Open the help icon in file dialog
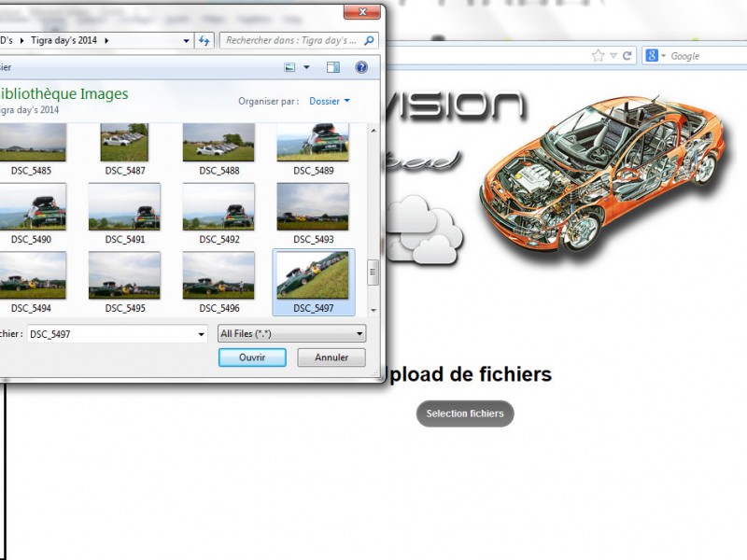 tap(361, 67)
